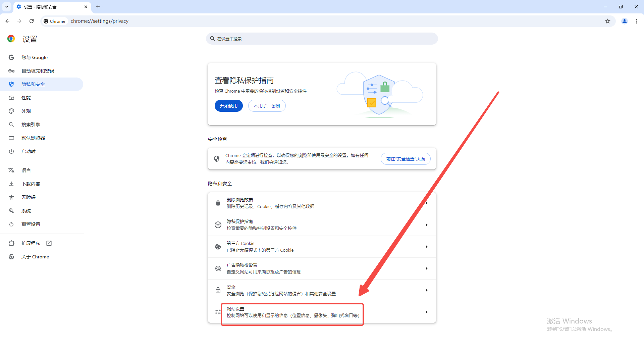Screen dimensions: 644x349
Task: Click the magnifier icon for 搜索引擎
Action: [11, 124]
